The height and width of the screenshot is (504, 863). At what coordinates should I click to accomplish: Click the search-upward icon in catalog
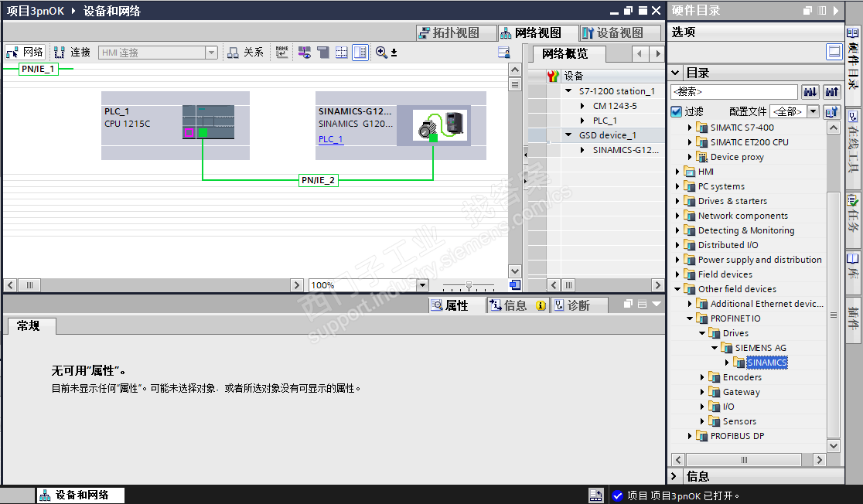(x=831, y=92)
